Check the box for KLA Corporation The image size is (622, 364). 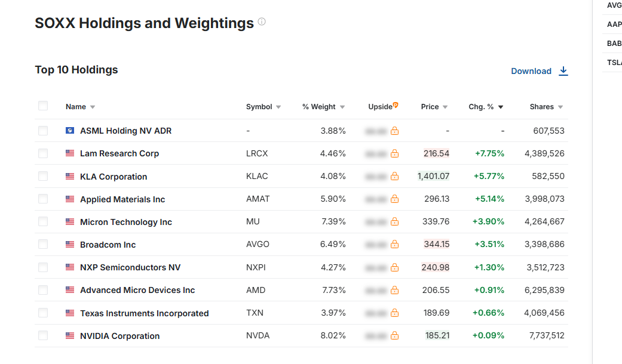pyautogui.click(x=43, y=176)
